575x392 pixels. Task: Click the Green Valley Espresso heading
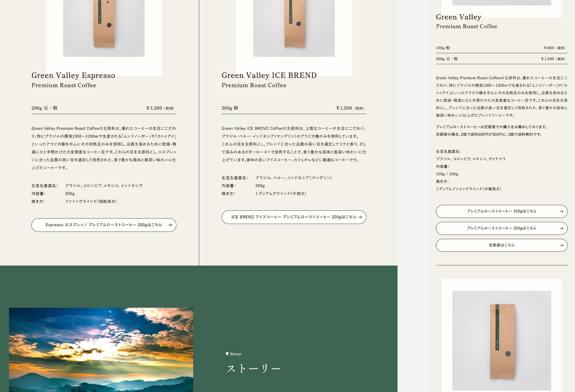point(73,76)
